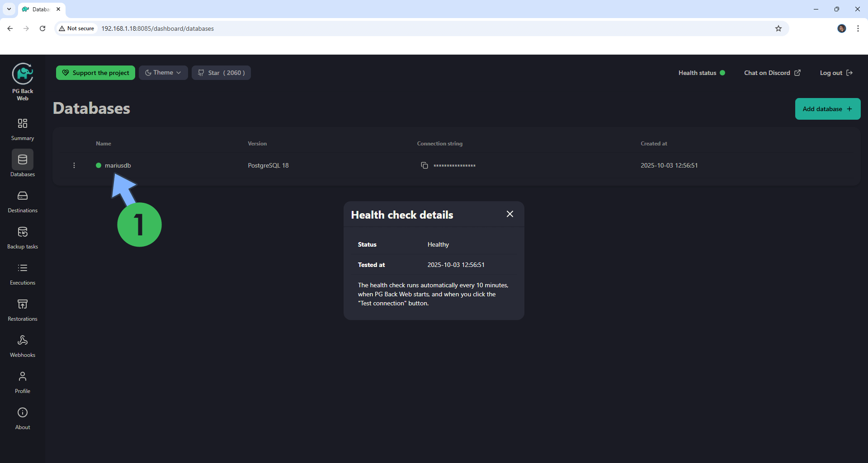Navigate to Restorations page
Image resolution: width=868 pixels, height=463 pixels.
[x=23, y=309]
